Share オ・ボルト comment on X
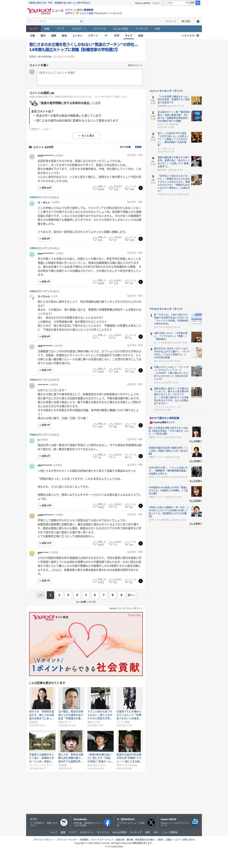228x868 pixels. [141, 239]
